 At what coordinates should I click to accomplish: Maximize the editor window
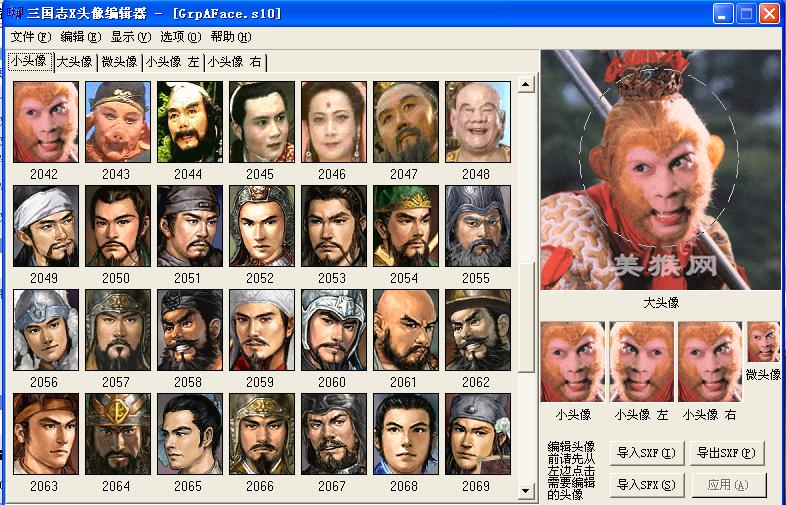point(746,14)
